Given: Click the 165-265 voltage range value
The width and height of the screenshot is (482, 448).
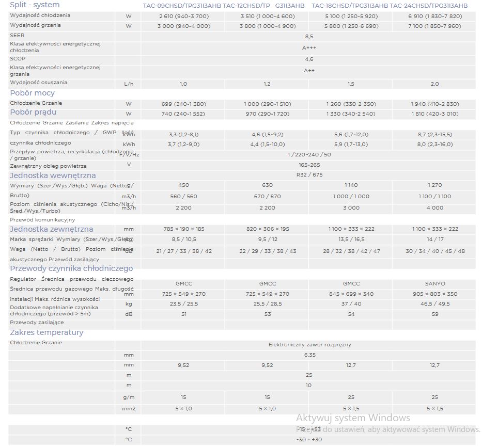Looking at the screenshot, I should pos(309,165).
